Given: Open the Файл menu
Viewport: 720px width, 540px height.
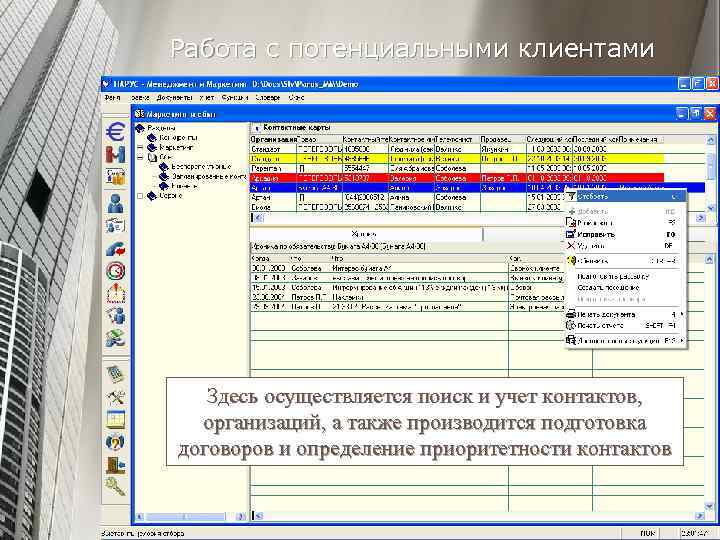Looking at the screenshot, I should pos(112,98).
